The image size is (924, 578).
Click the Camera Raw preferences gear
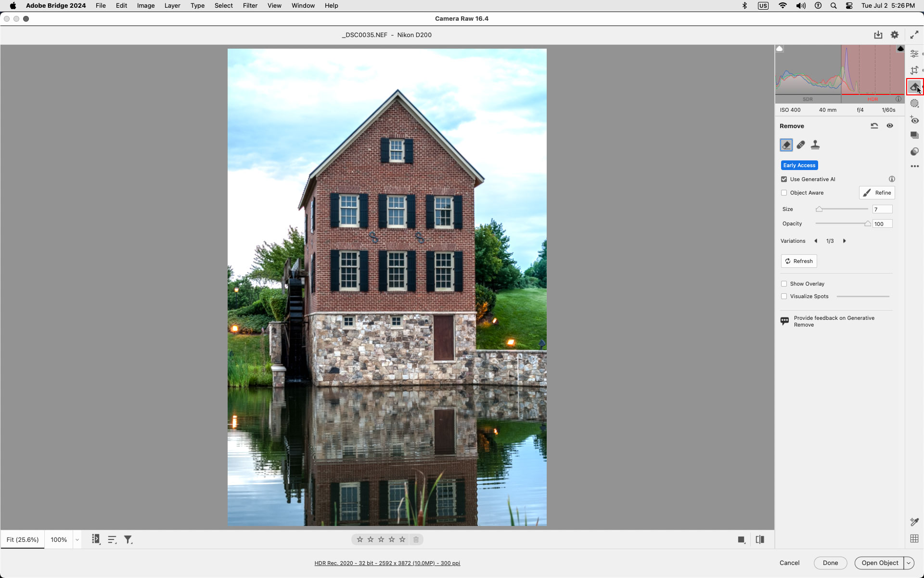(895, 35)
